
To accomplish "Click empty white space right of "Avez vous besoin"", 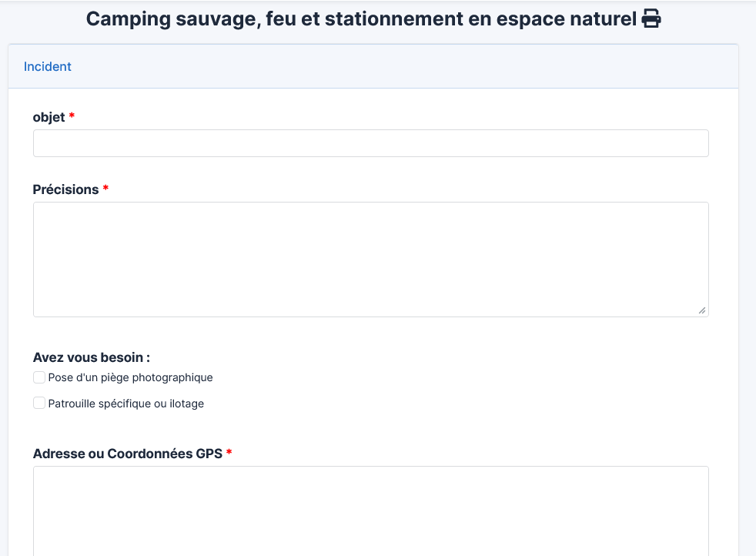I will coord(423,357).
